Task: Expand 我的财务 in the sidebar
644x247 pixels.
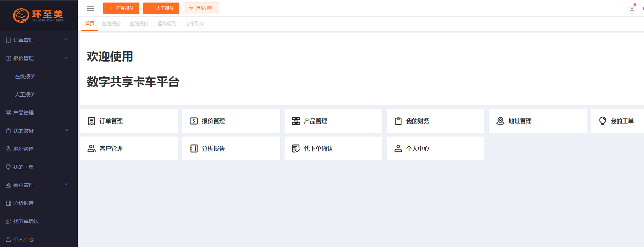Action: pyautogui.click(x=38, y=131)
